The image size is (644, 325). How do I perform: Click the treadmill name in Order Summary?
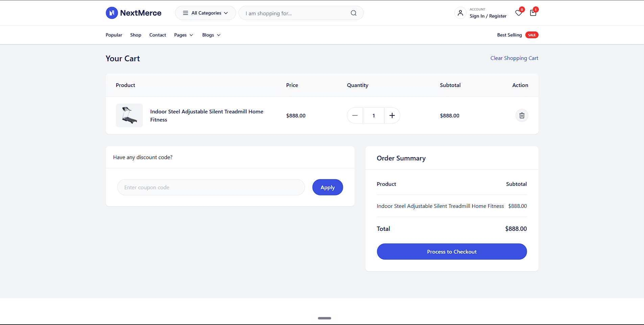pyautogui.click(x=440, y=206)
